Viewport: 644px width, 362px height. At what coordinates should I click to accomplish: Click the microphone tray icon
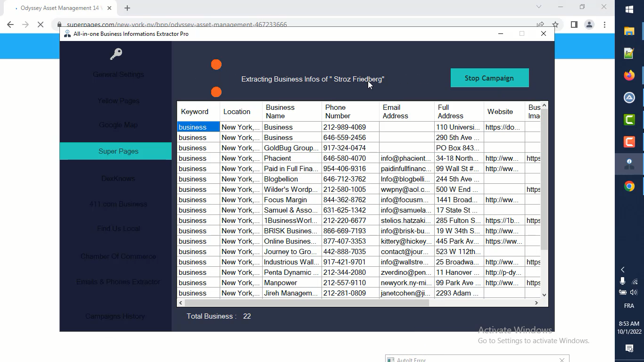click(x=623, y=281)
